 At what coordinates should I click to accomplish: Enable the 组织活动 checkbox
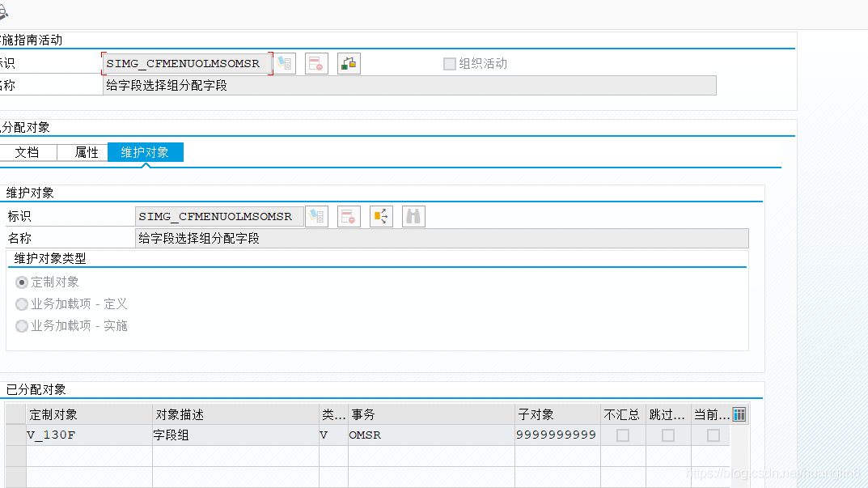tap(449, 63)
